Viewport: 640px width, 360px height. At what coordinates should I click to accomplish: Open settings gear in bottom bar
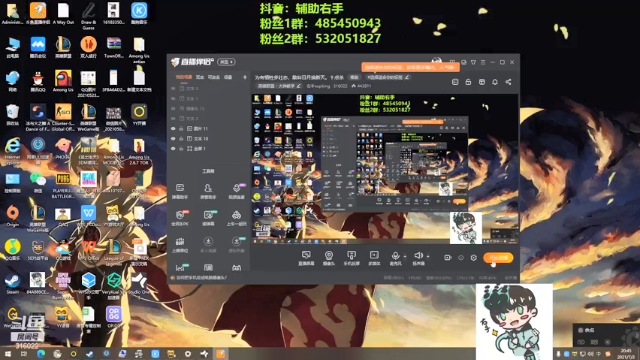click(x=473, y=258)
